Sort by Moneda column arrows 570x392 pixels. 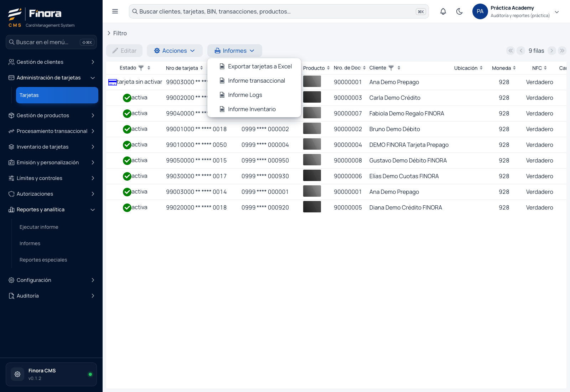[514, 68]
